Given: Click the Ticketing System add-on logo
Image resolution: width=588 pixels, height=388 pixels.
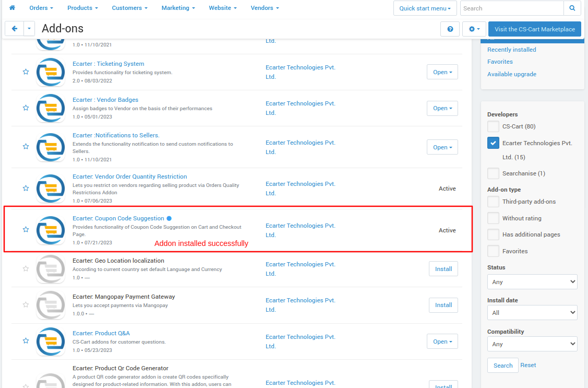Looking at the screenshot, I should click(x=51, y=72).
